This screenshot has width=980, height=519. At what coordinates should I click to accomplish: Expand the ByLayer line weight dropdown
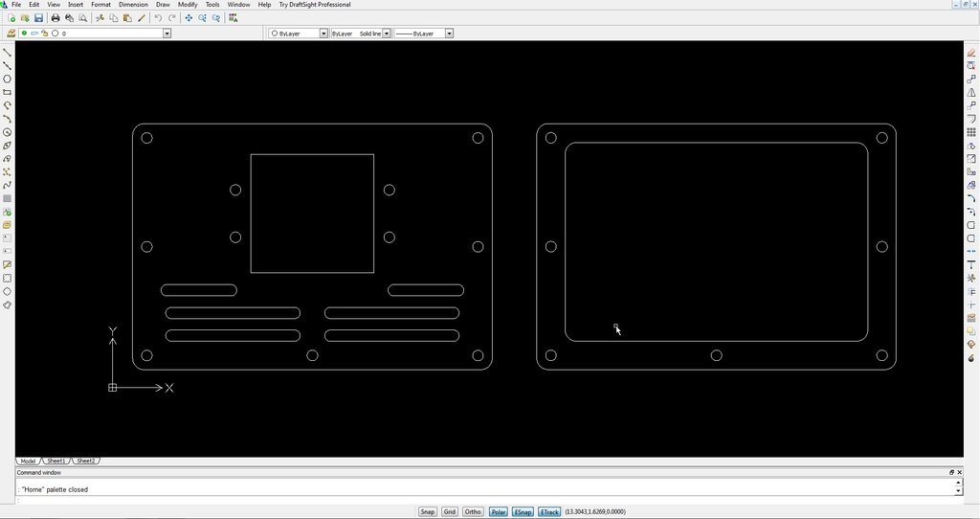tap(450, 34)
